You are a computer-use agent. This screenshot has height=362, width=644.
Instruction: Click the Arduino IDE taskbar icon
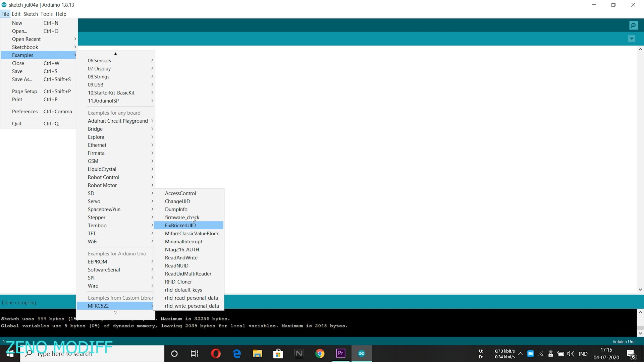362,354
